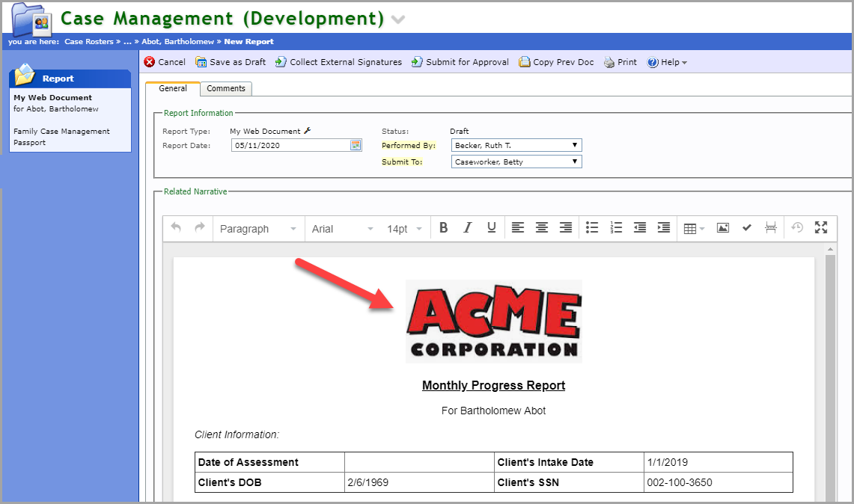Cancel the new report
This screenshot has width=854, height=504.
(x=165, y=62)
